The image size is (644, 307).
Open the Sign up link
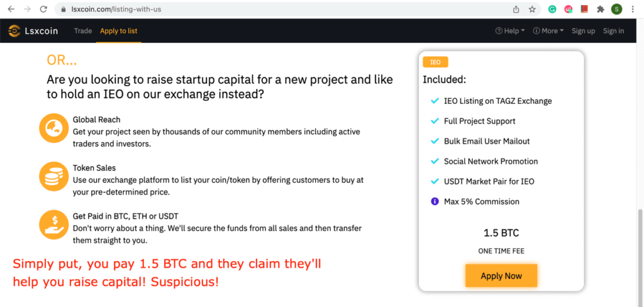click(x=583, y=31)
